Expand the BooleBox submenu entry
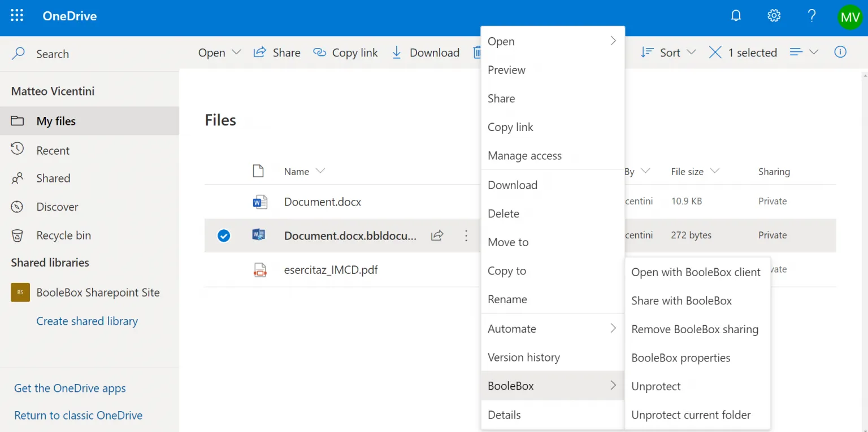 click(553, 386)
